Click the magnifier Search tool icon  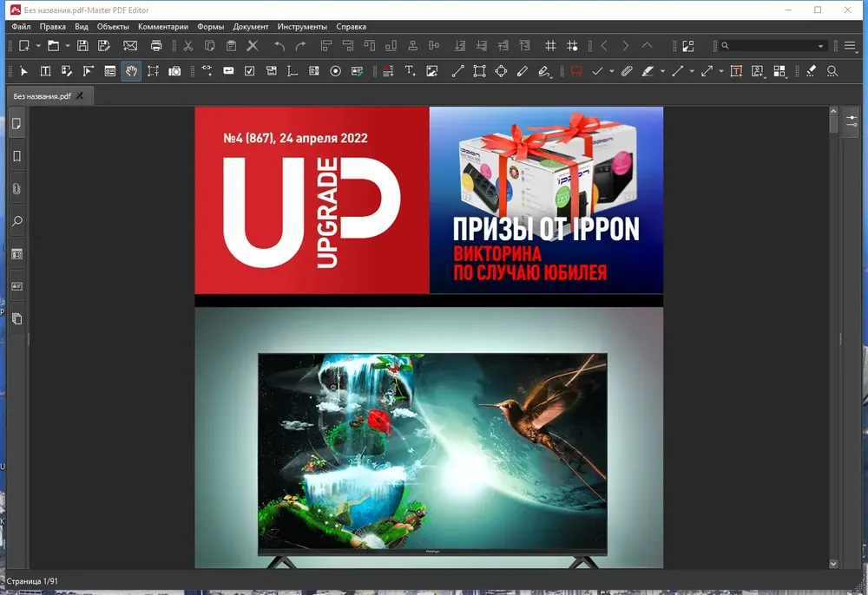[x=832, y=71]
